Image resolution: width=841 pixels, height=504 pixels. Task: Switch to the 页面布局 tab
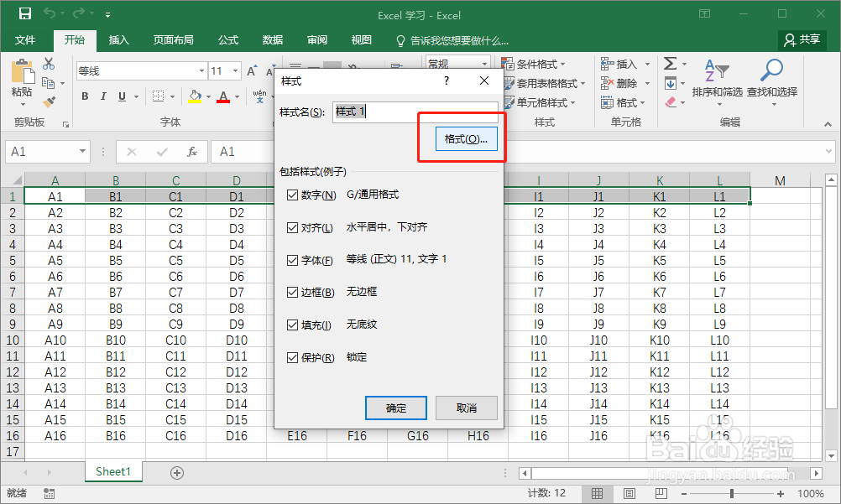click(x=173, y=40)
